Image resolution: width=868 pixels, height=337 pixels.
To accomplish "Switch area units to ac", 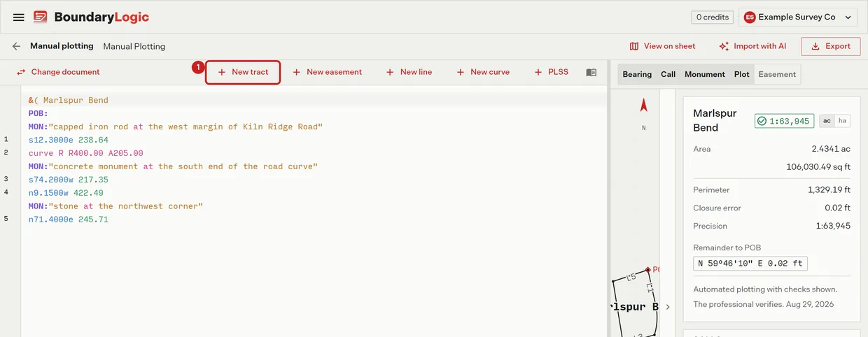I will [827, 121].
